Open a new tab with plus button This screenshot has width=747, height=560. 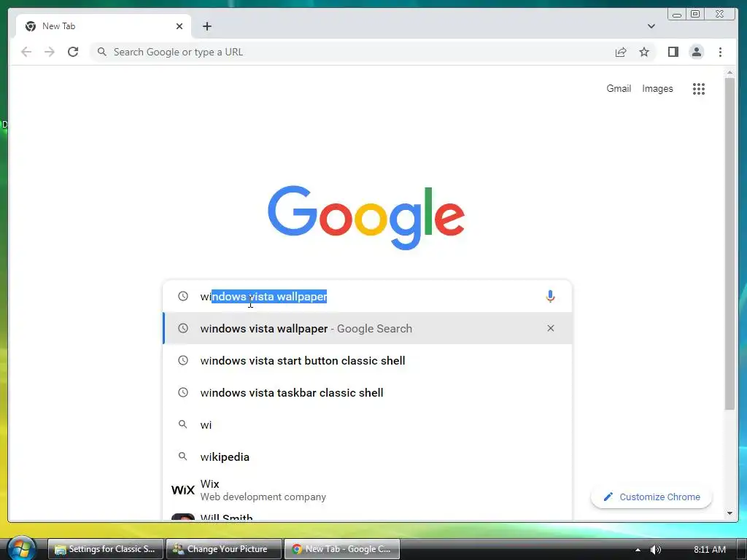tap(206, 26)
